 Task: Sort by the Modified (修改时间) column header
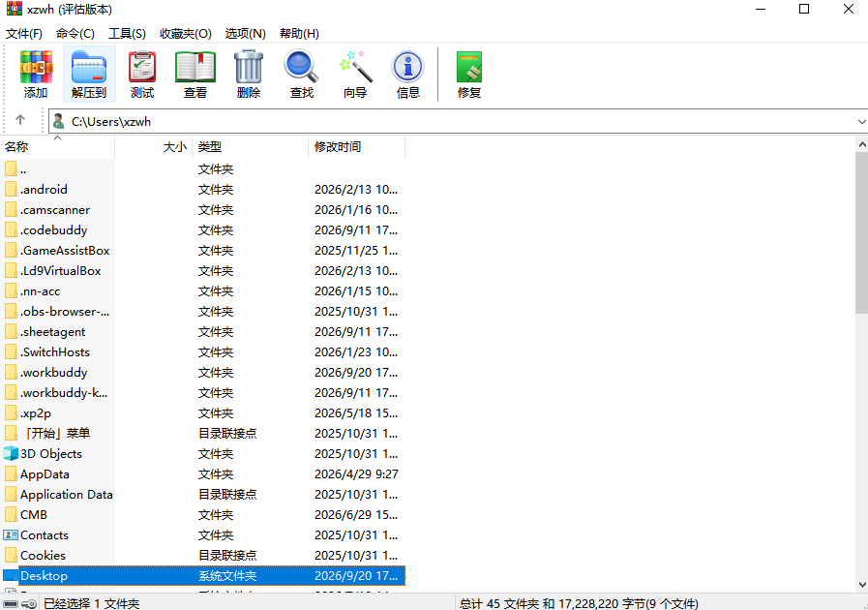coord(356,147)
